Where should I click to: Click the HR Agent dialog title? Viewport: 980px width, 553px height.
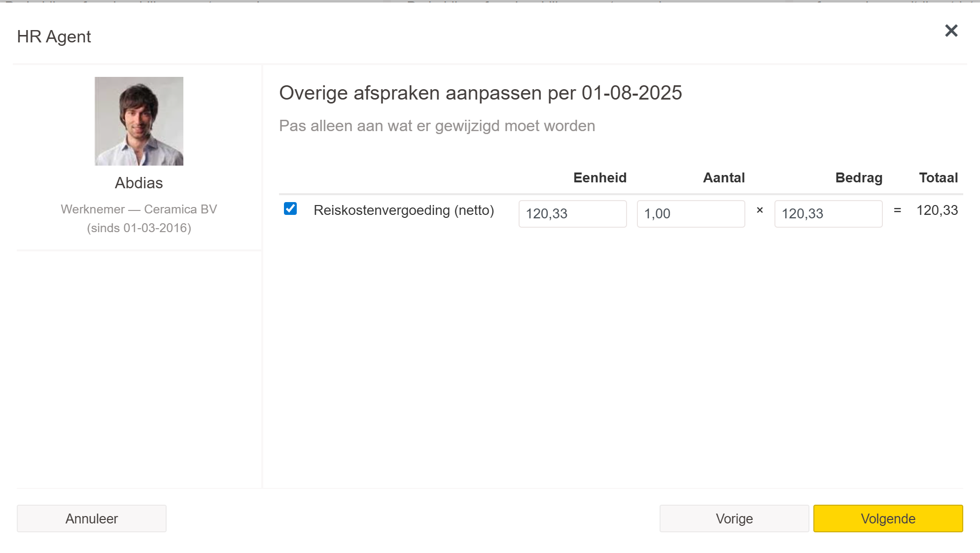point(54,37)
